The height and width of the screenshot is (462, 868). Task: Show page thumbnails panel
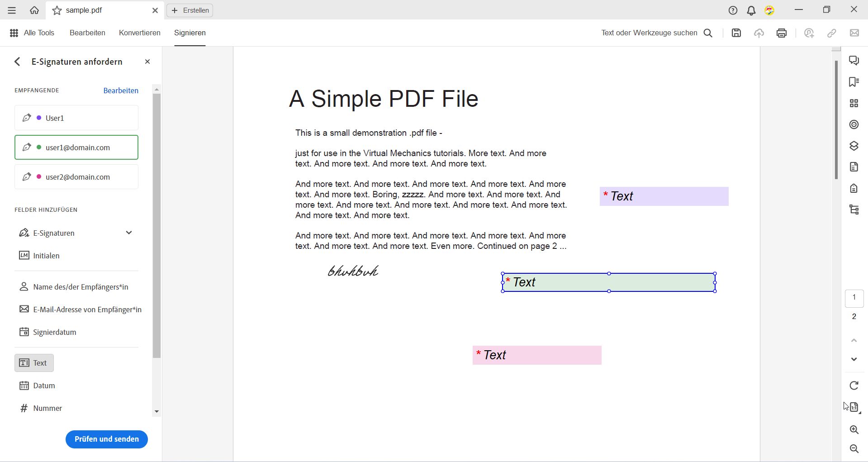[x=854, y=104]
